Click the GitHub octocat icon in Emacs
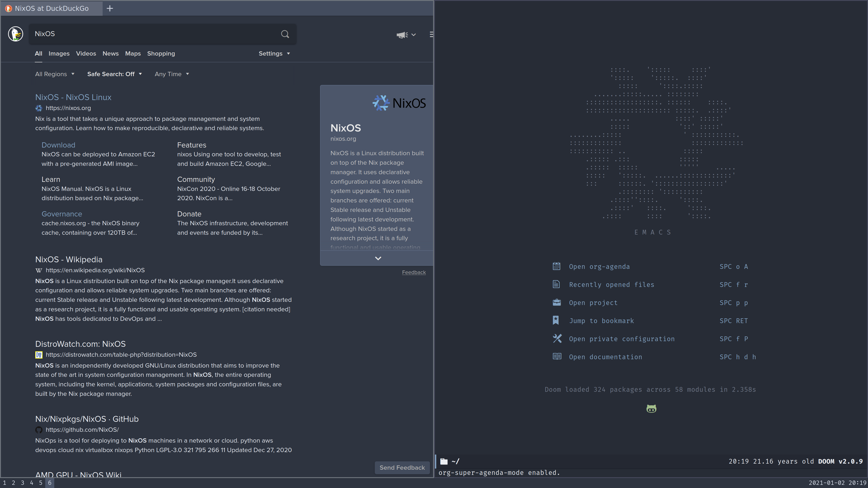The height and width of the screenshot is (488, 868). point(651,409)
